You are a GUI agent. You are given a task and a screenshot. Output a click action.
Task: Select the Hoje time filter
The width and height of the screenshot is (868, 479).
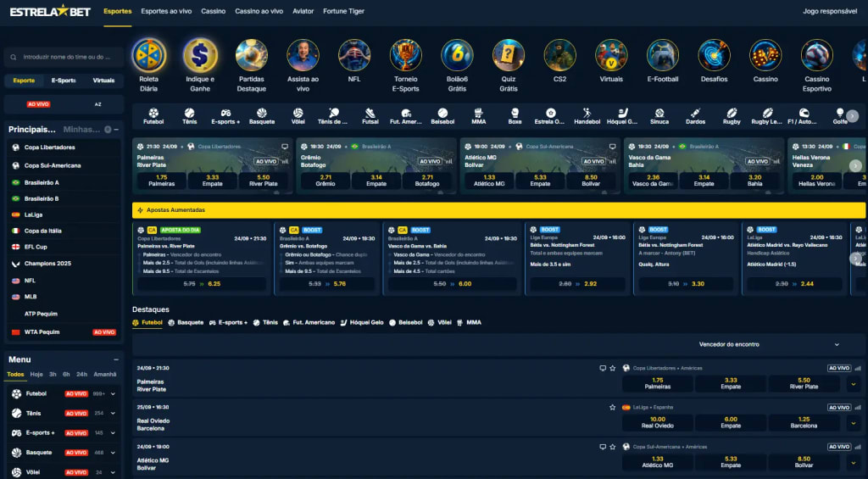[36, 375]
